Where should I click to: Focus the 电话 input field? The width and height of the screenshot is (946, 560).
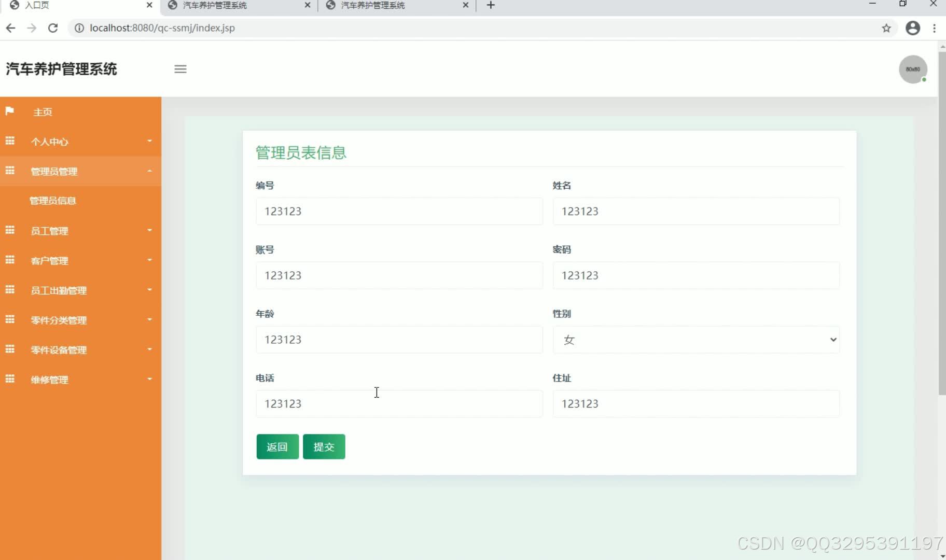click(x=399, y=403)
